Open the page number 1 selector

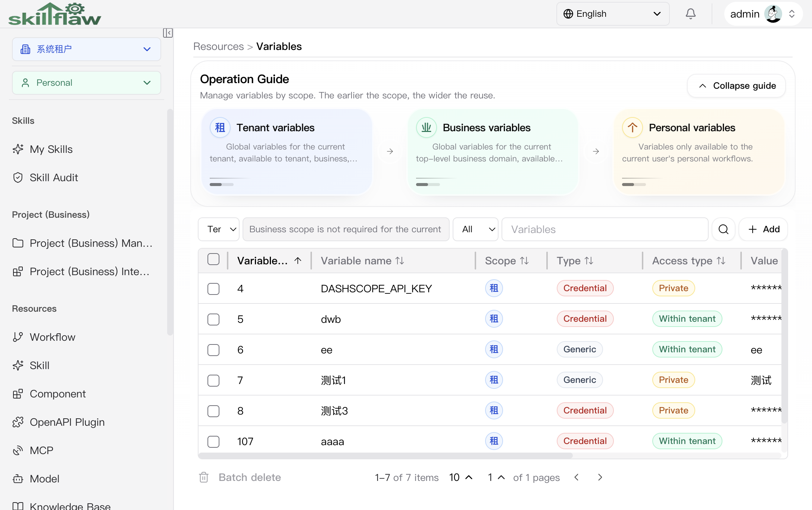(x=496, y=477)
